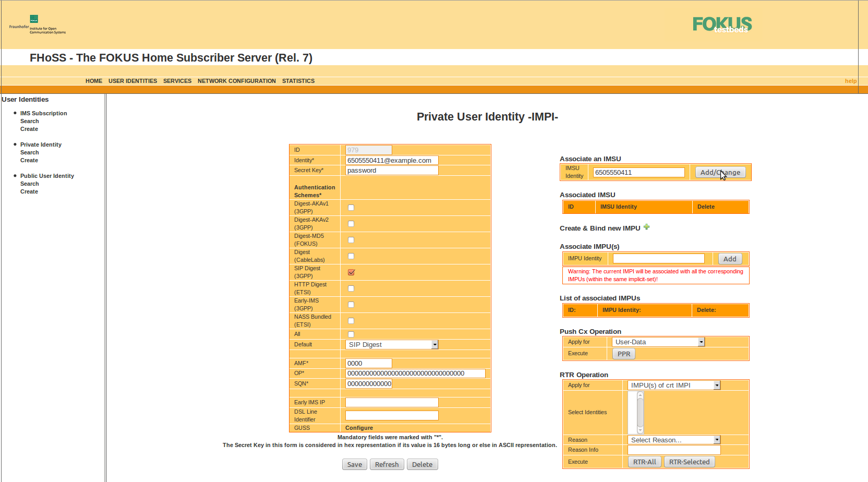Screen dimensions: 868x482
Task: Click the Configure GUSS link
Action: (359, 428)
